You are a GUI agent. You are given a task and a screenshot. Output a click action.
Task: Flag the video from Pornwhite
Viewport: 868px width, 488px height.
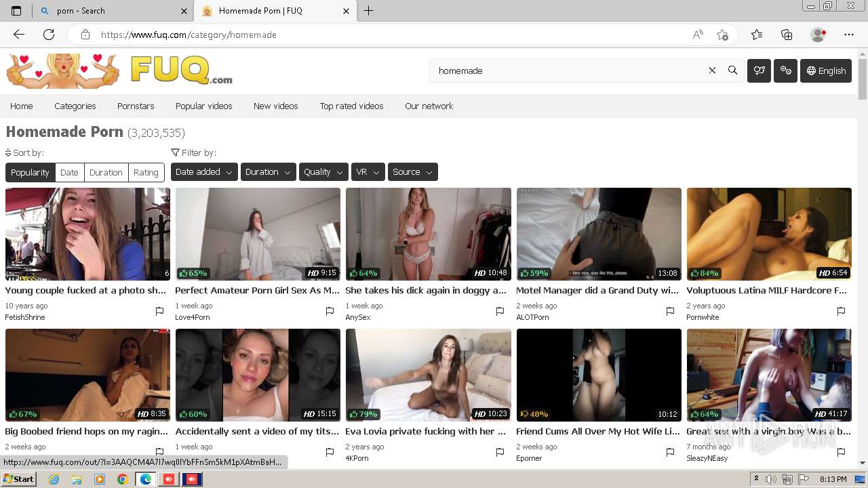[841, 311]
